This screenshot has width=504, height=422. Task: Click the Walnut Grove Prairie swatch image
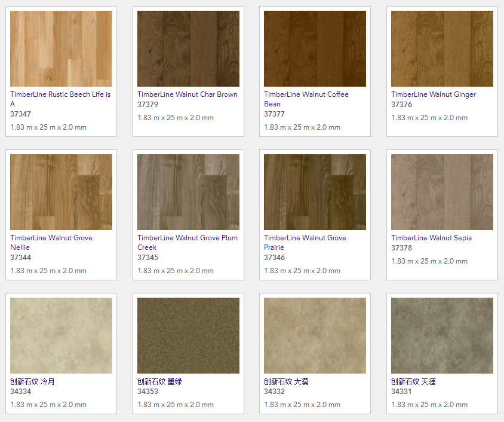[x=315, y=192]
